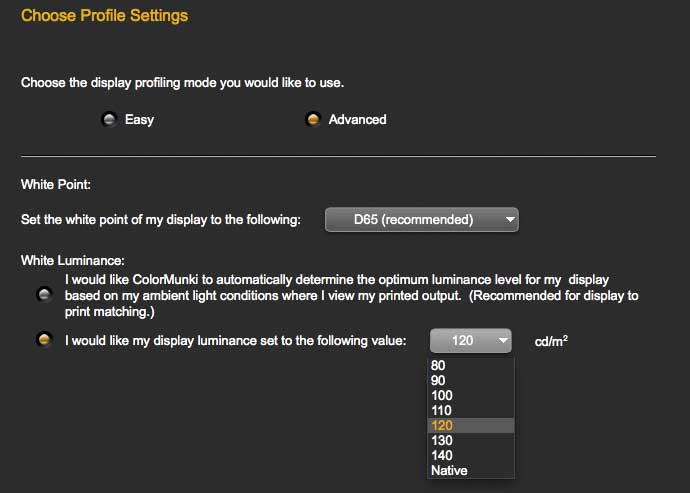Open the D65 (recommended) white point dropdown
690x493 pixels.
pyautogui.click(x=422, y=219)
